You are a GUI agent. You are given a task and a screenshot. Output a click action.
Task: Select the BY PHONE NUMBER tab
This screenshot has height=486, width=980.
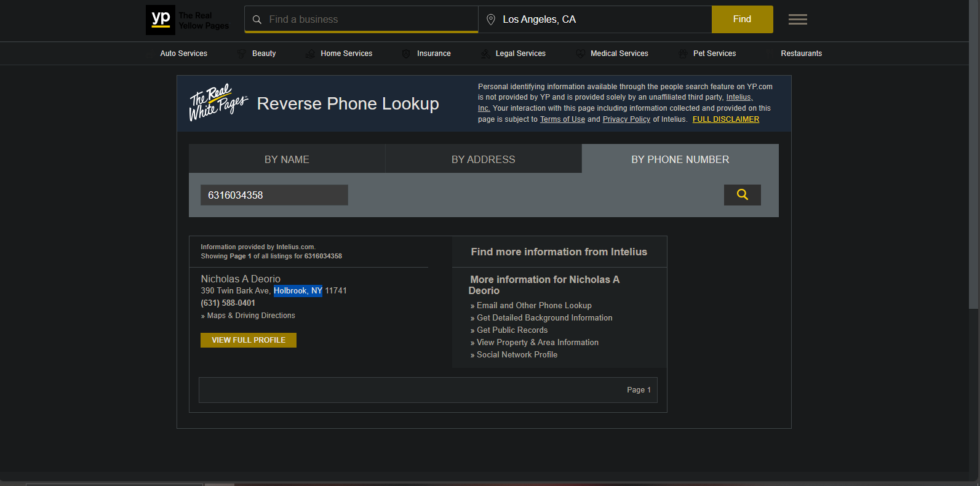tap(680, 159)
